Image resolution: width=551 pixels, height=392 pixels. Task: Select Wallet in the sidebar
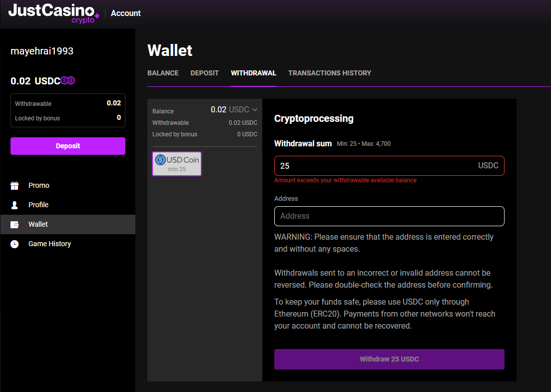click(68, 224)
